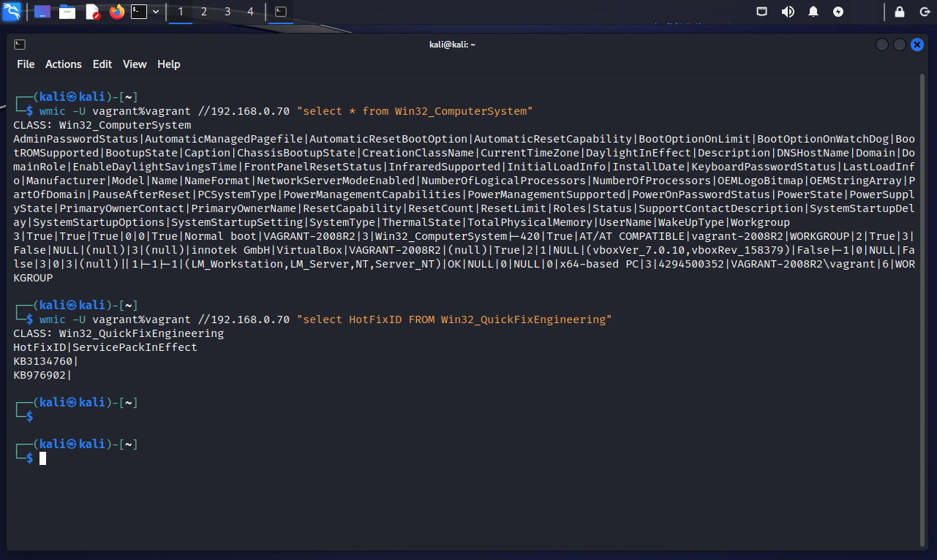Screen dimensions: 937x560
Task: Click the show desktop panel icon
Action: click(42, 12)
